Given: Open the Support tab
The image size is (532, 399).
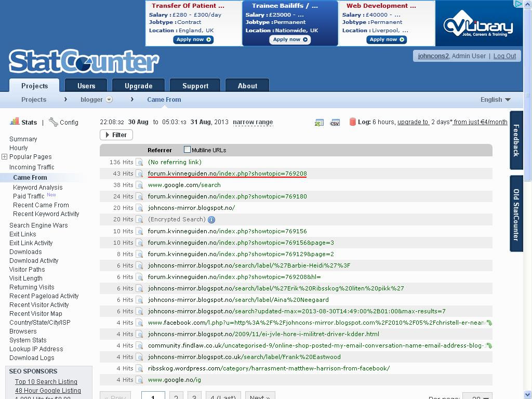Looking at the screenshot, I should 195,86.
